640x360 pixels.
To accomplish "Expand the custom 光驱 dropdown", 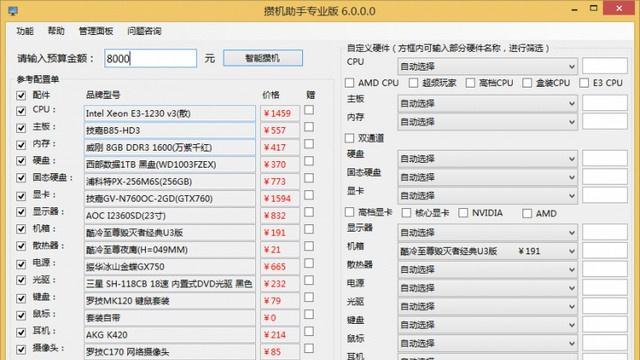I will pos(487,306).
